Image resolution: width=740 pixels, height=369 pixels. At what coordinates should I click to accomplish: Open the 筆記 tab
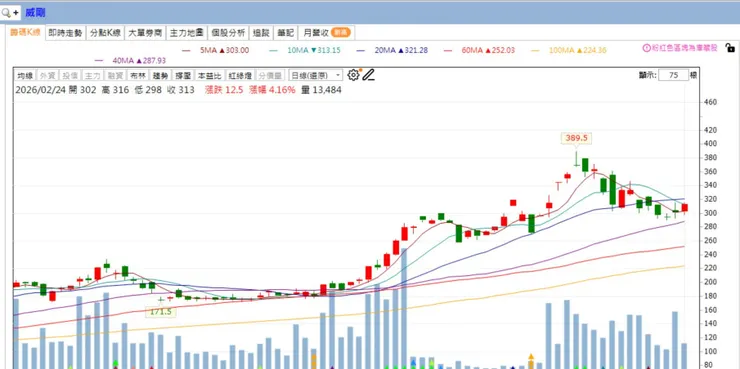286,33
